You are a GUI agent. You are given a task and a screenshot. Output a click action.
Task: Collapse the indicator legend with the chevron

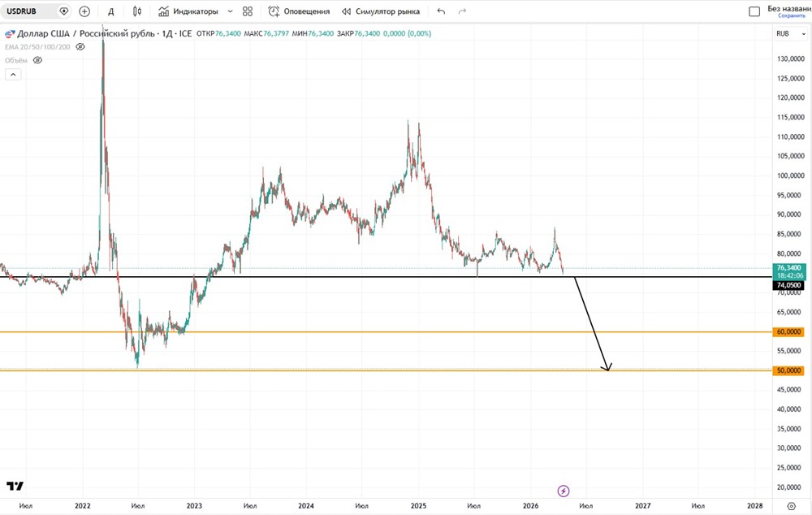point(13,75)
